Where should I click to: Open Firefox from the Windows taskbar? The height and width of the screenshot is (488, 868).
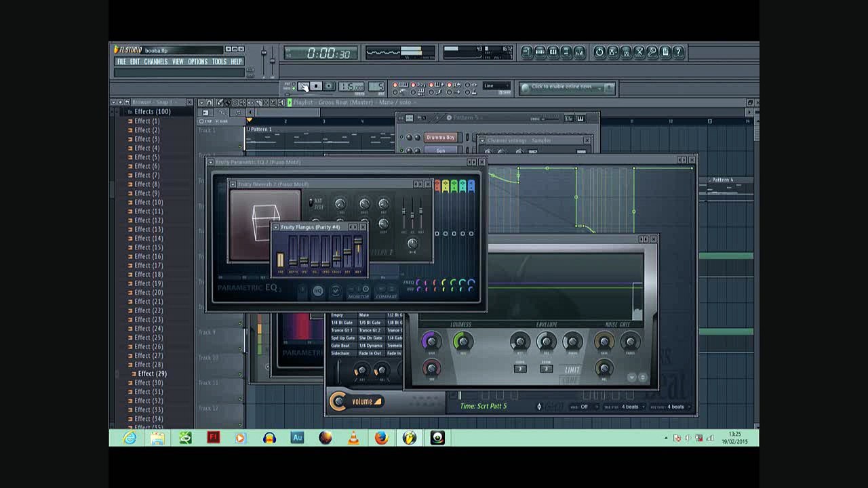(381, 438)
